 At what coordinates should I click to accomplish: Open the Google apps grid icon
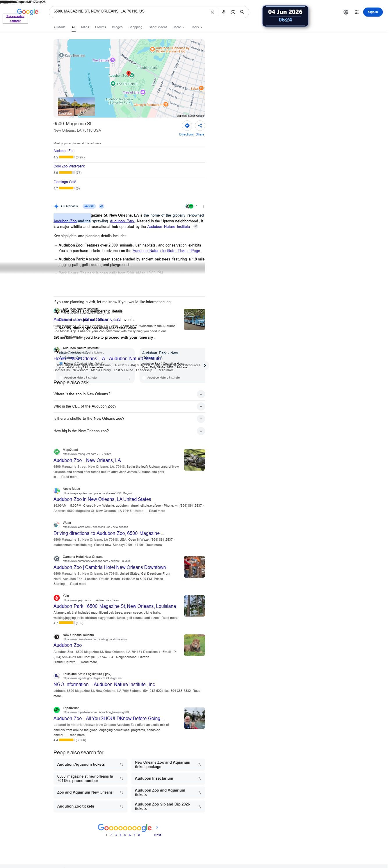(361, 12)
